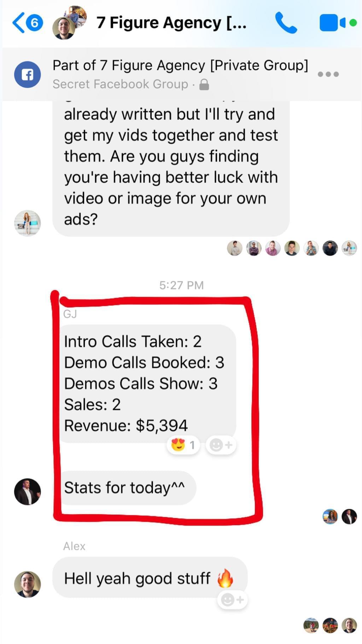Screen dimensions: 362x644
Task: Tap the woman's avatar beside ads question
Action: [x=27, y=223]
